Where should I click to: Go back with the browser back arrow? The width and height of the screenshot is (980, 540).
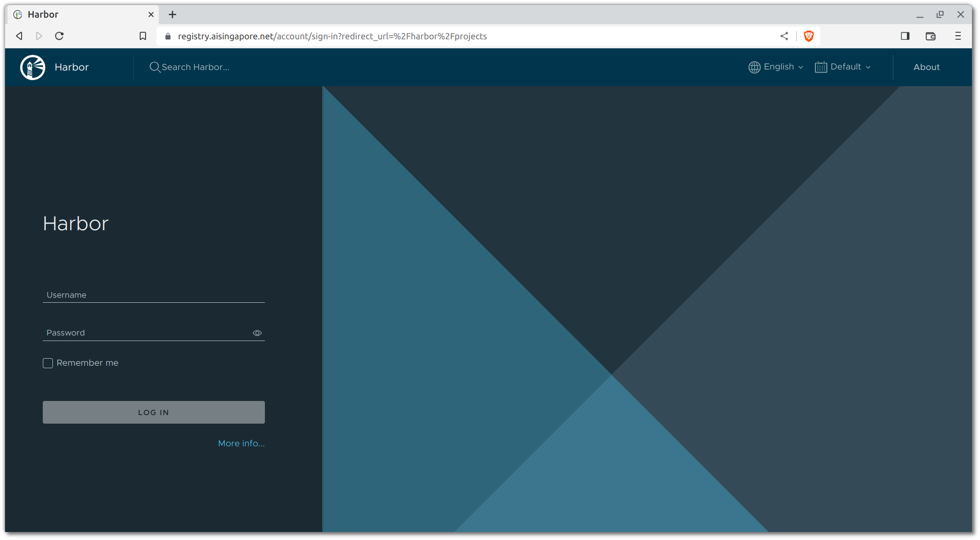[19, 36]
